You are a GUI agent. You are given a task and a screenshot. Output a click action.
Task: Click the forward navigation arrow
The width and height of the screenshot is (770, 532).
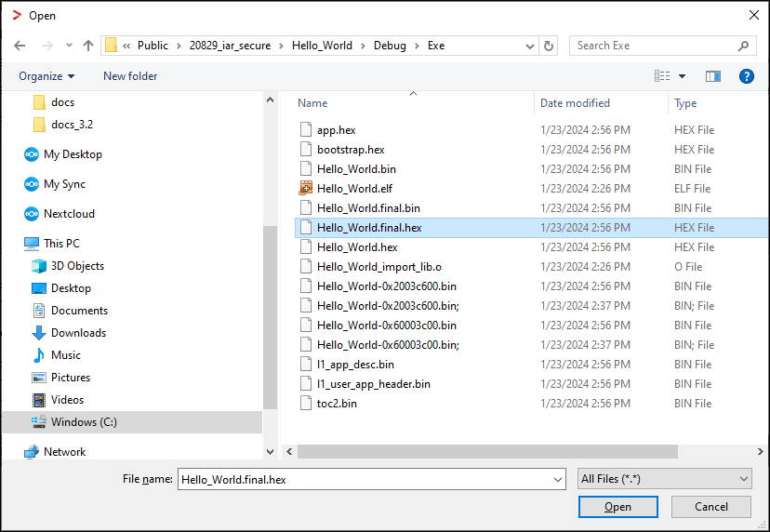pos(47,46)
